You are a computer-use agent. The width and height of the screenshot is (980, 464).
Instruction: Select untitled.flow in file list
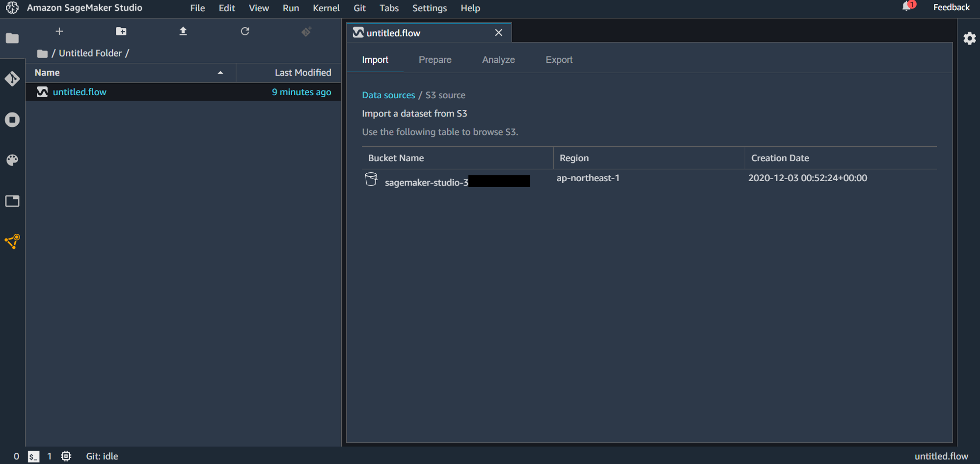(183, 92)
